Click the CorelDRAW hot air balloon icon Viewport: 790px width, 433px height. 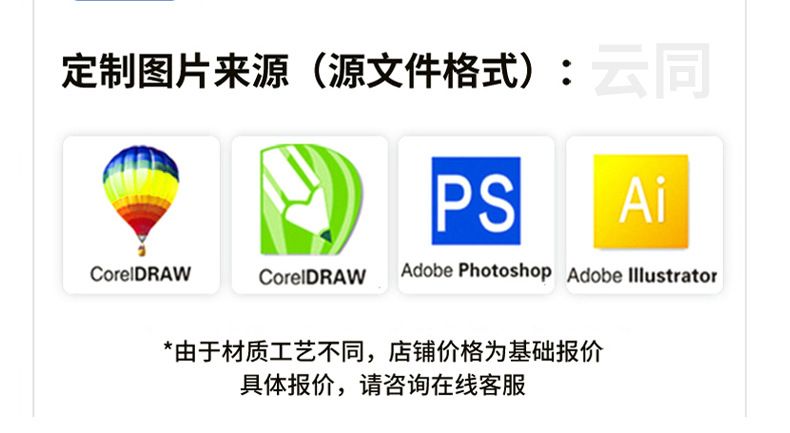click(x=141, y=201)
